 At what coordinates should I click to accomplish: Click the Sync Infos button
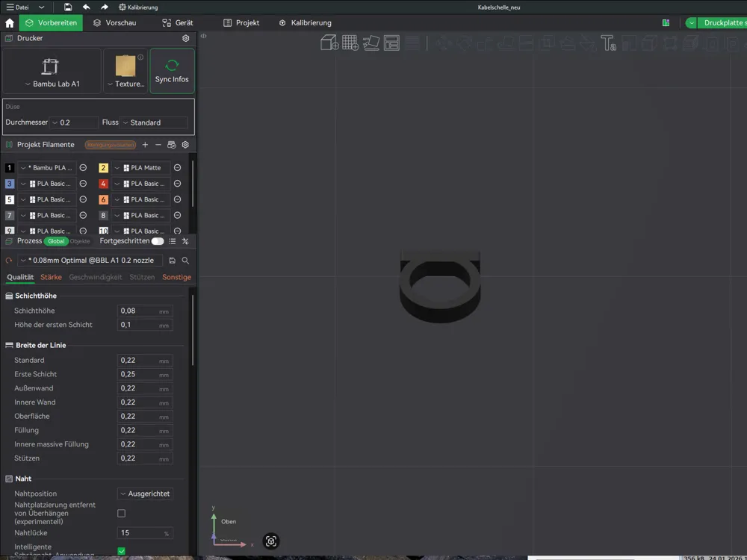pyautogui.click(x=172, y=71)
